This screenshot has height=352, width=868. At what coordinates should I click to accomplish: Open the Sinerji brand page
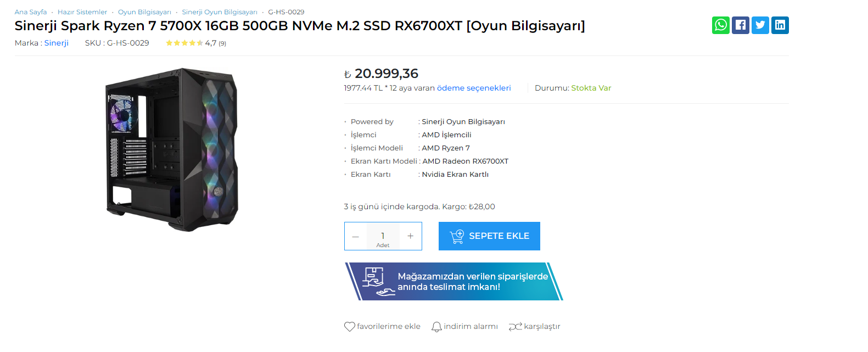[56, 43]
